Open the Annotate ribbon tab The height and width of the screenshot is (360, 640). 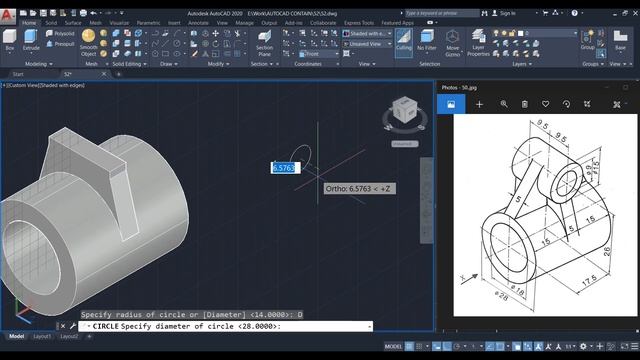click(x=198, y=23)
